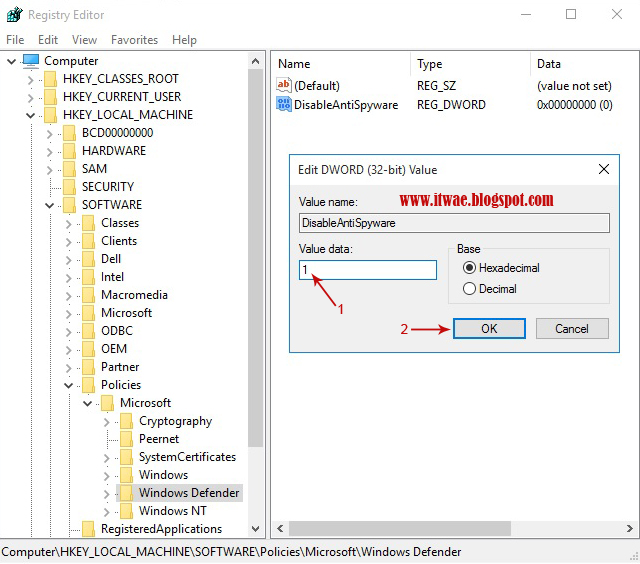Click the horizontal scrollbar left arrow
The height and width of the screenshot is (564, 640).
pos(280,528)
